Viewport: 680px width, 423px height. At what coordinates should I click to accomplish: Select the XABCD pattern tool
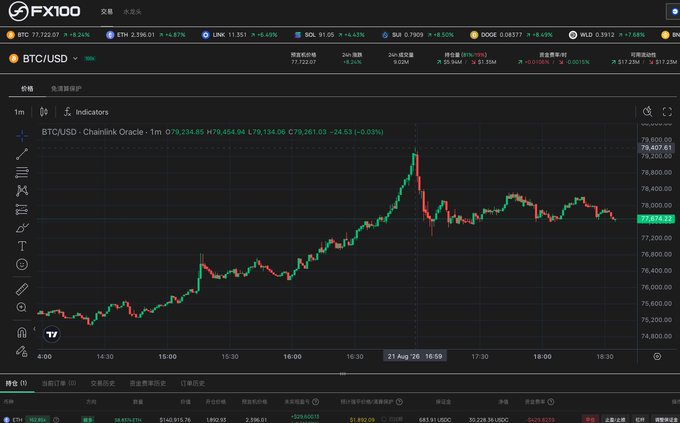(22, 190)
